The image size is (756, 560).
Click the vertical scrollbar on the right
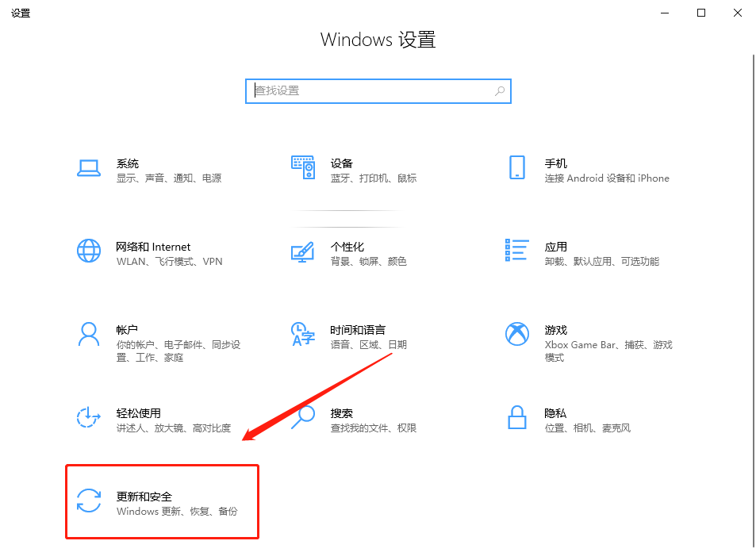[753, 301]
